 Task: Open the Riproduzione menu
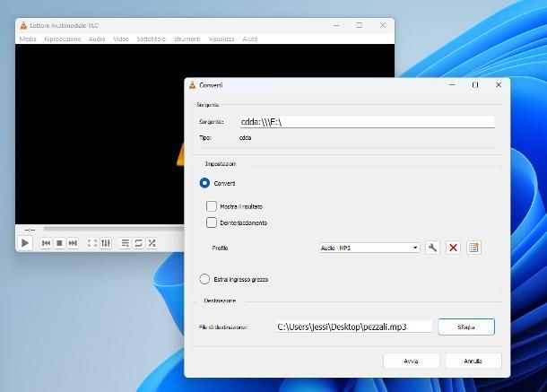point(63,39)
